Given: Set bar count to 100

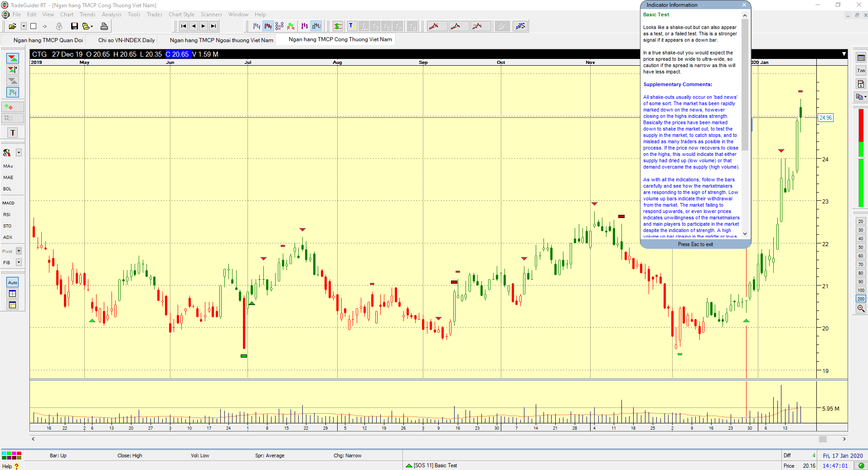Looking at the screenshot, I should pyautogui.click(x=860, y=290).
